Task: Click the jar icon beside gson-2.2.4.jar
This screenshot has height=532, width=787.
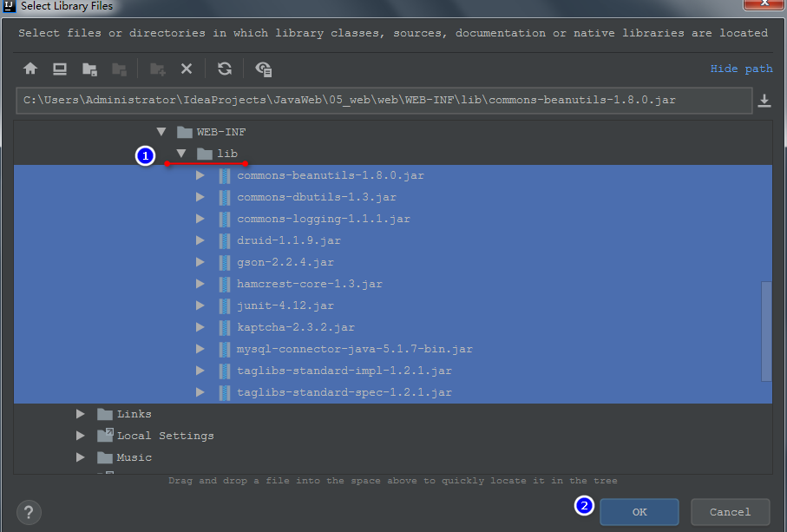Action: pyautogui.click(x=225, y=262)
